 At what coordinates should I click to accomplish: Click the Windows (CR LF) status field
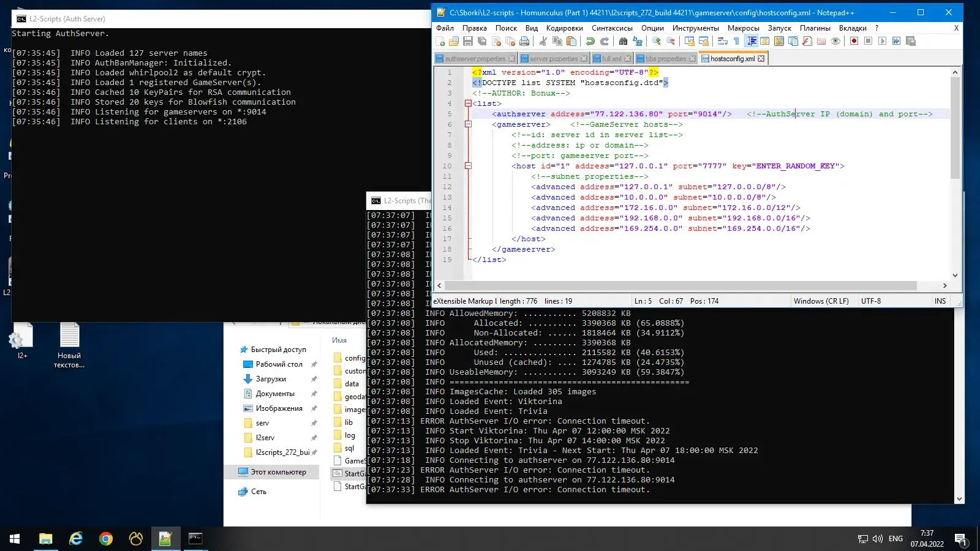click(x=821, y=301)
